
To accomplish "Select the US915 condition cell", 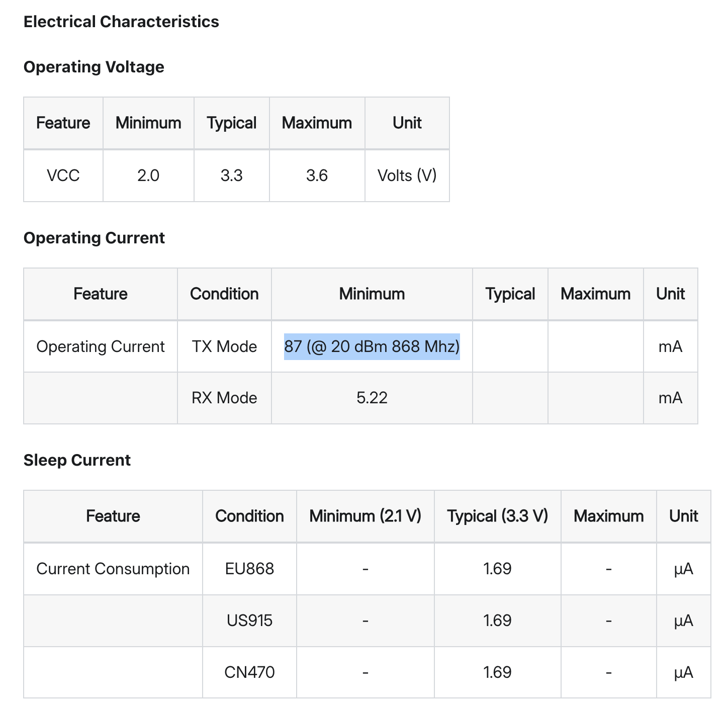I will [249, 621].
